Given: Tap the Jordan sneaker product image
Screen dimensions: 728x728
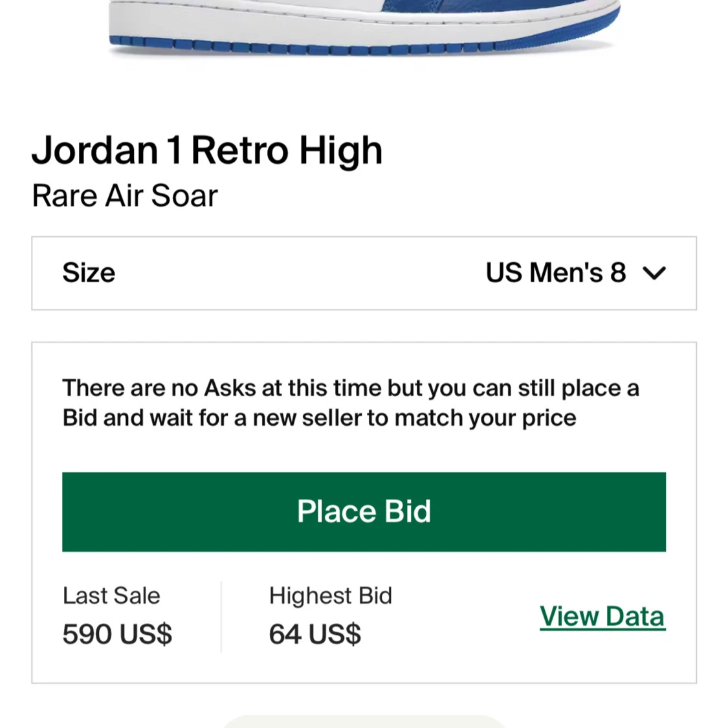Looking at the screenshot, I should pos(364,28).
